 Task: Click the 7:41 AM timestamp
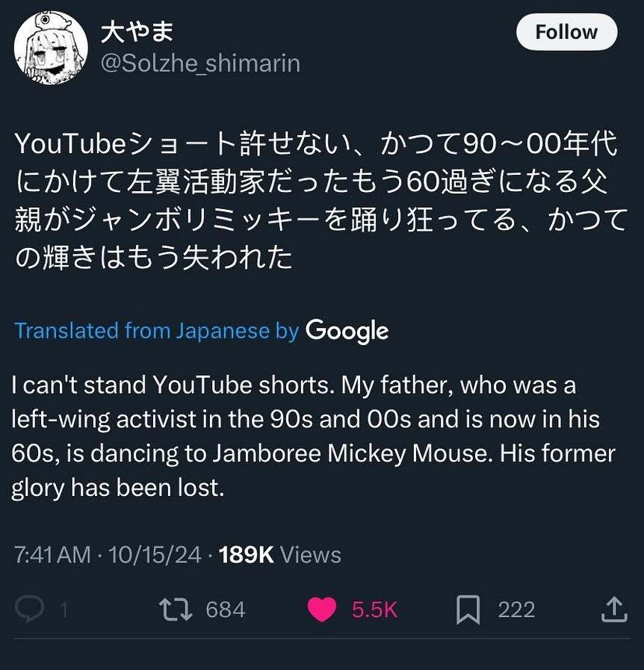pyautogui.click(x=52, y=555)
